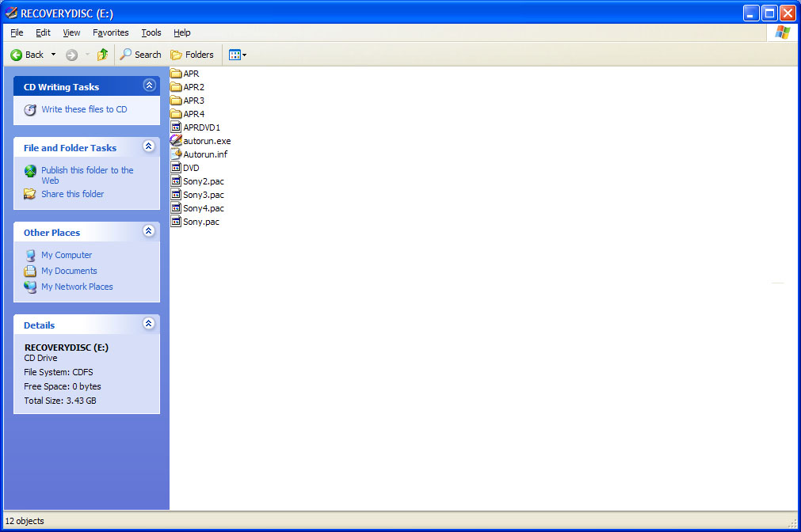The height and width of the screenshot is (532, 801).
Task: Collapse the Other Places panel
Action: (x=149, y=231)
